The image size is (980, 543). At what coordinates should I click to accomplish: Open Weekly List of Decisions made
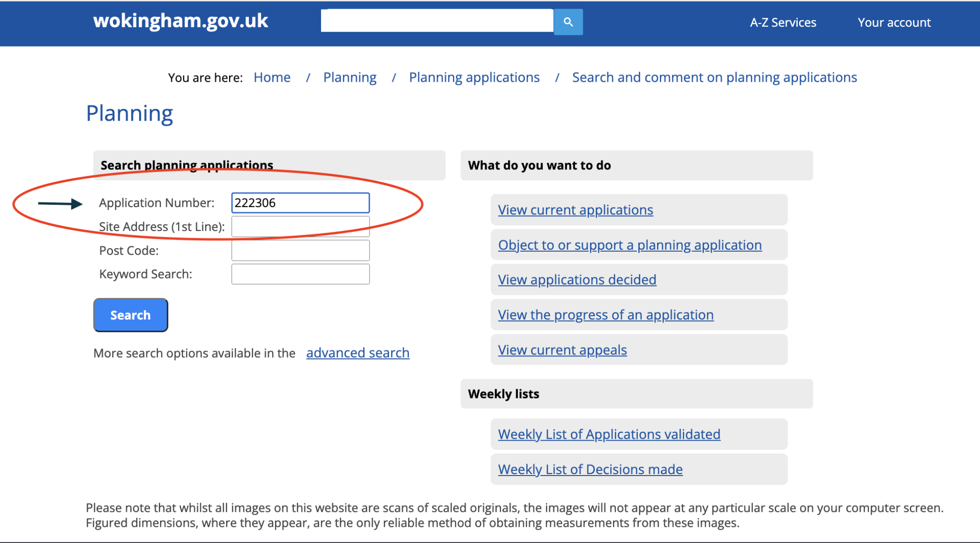590,469
